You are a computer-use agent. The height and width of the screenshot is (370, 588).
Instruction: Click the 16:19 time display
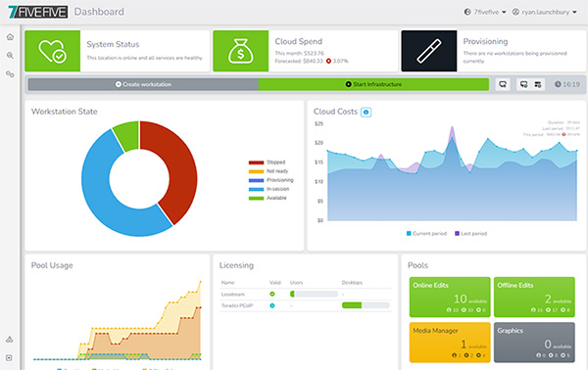pos(571,84)
